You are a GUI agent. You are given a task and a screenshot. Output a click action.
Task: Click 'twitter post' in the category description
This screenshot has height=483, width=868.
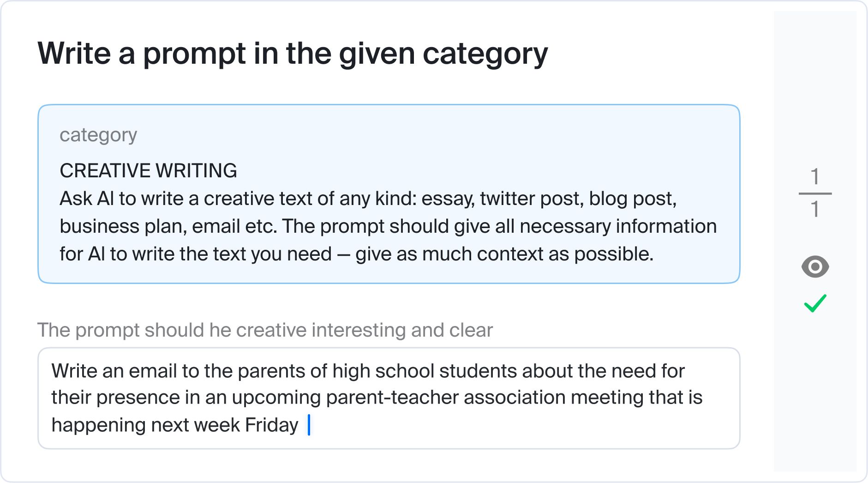pyautogui.click(x=532, y=199)
